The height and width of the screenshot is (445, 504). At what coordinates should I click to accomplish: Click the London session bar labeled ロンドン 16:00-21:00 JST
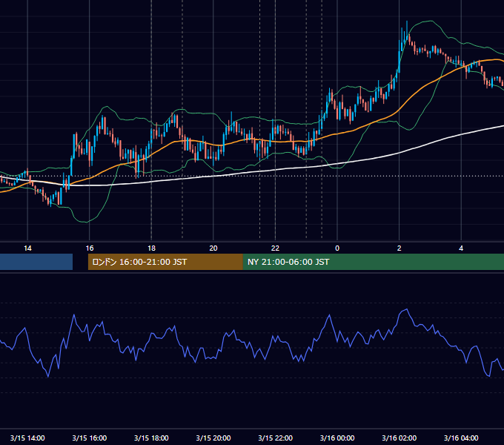pos(165,262)
